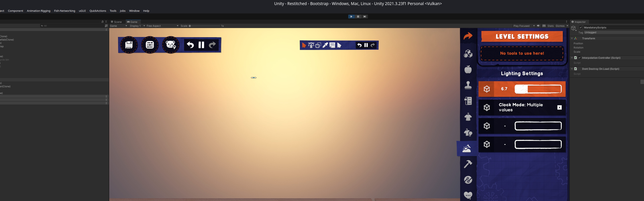Click the large redo arrow
The height and width of the screenshot is (201, 644).
coord(212,45)
